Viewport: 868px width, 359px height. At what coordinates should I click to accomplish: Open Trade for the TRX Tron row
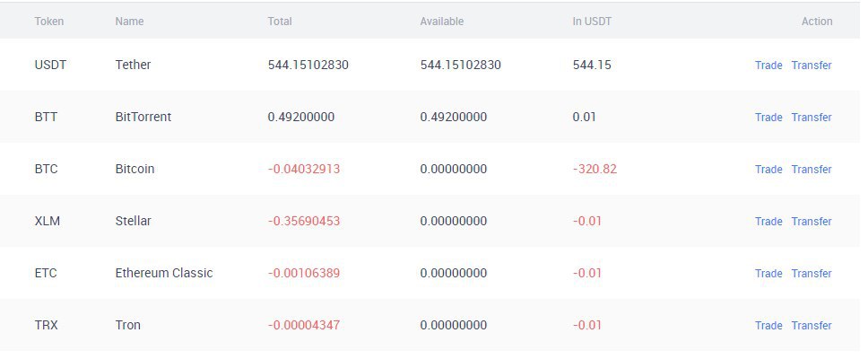tap(768, 326)
